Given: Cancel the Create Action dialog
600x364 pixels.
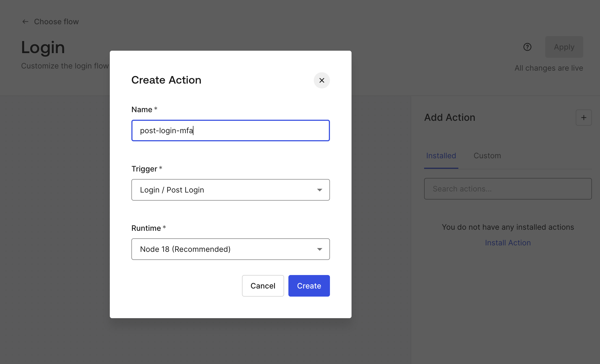Looking at the screenshot, I should 263,286.
